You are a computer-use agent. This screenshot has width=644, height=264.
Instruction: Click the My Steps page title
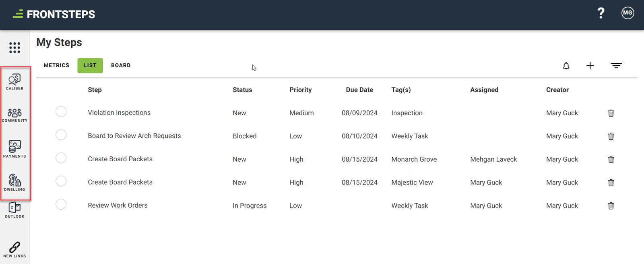pos(59,42)
